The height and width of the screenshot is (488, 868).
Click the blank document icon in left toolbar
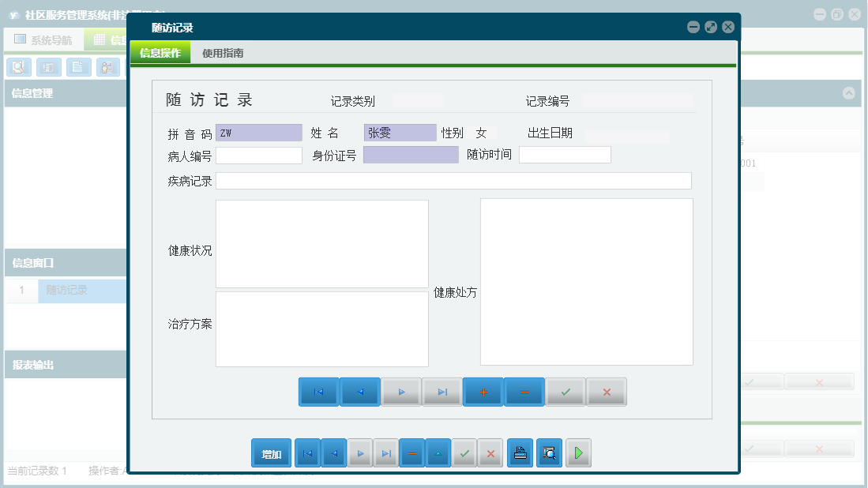pyautogui.click(x=77, y=67)
